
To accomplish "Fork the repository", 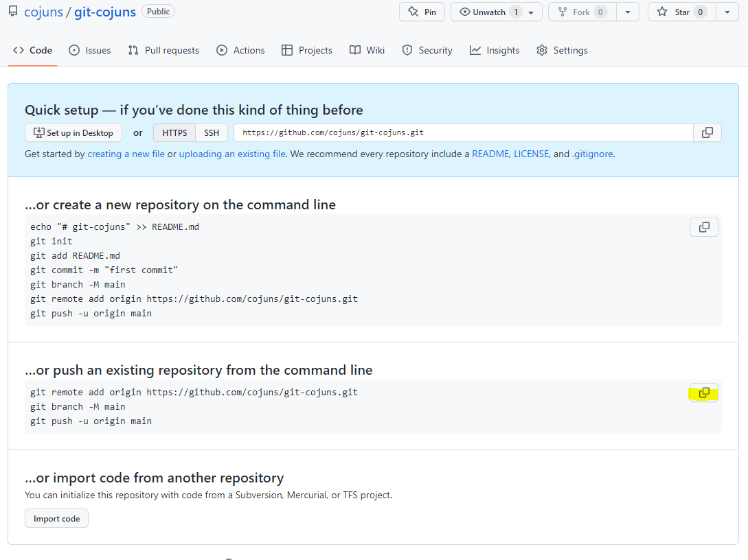I will pos(582,12).
